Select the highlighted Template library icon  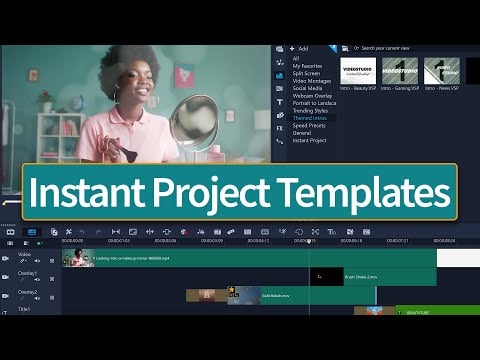(280, 76)
